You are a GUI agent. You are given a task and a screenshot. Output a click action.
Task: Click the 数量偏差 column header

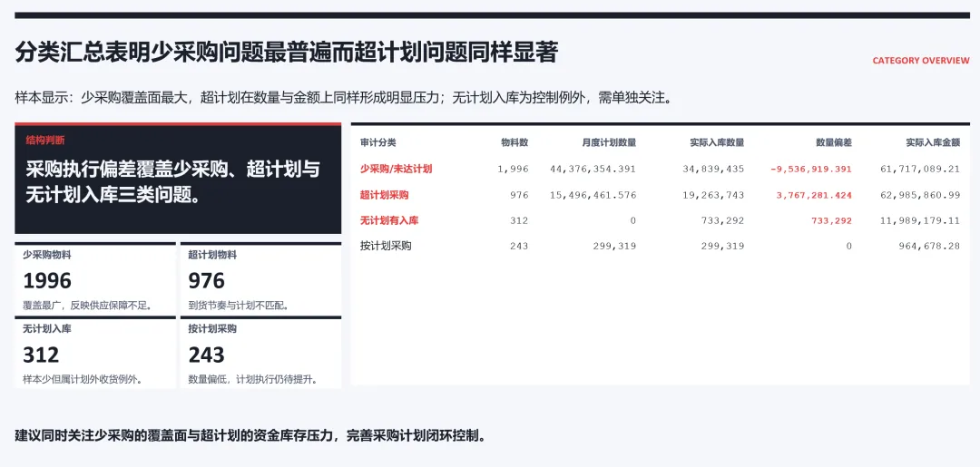(834, 142)
